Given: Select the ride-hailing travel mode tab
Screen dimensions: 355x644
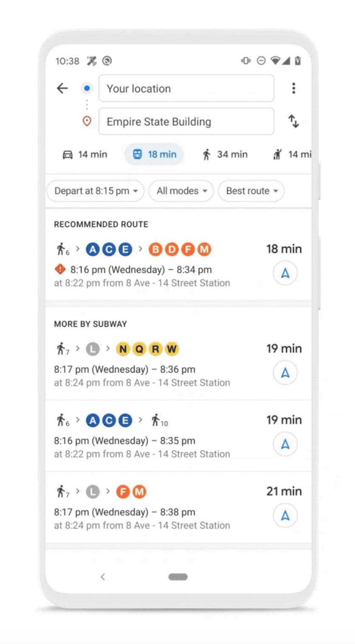Looking at the screenshot, I should click(x=292, y=155).
